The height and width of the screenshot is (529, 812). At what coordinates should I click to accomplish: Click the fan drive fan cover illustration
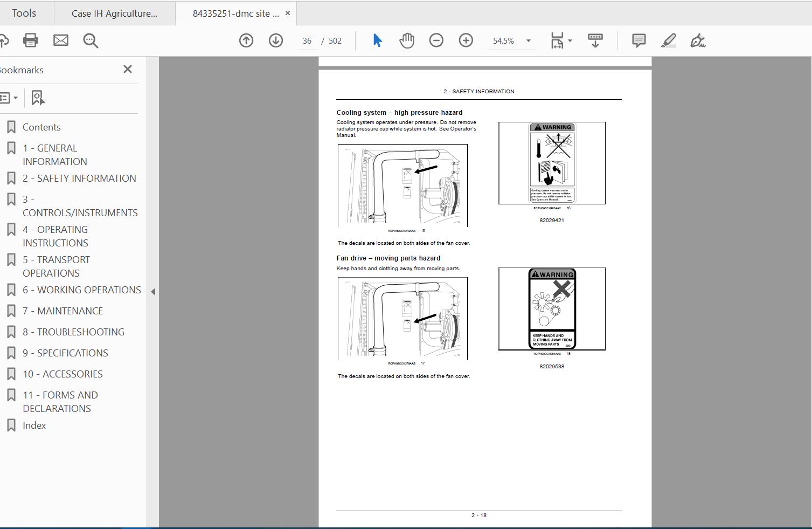[403, 318]
